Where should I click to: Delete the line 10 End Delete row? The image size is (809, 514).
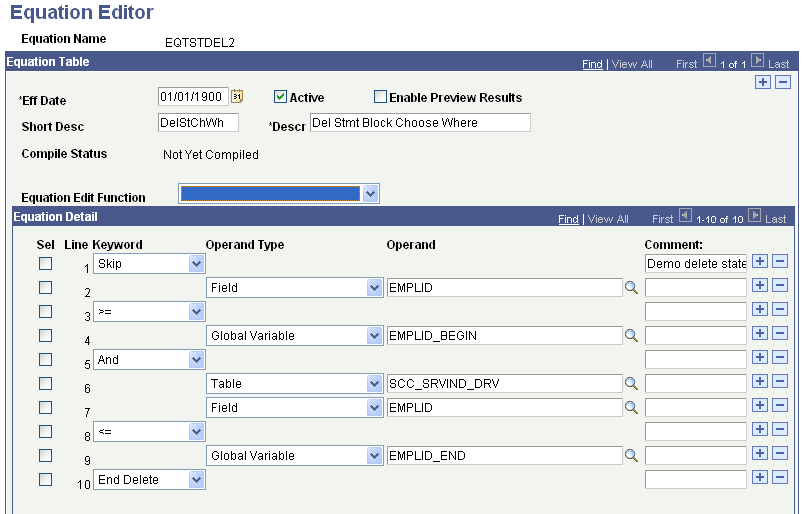(x=780, y=480)
